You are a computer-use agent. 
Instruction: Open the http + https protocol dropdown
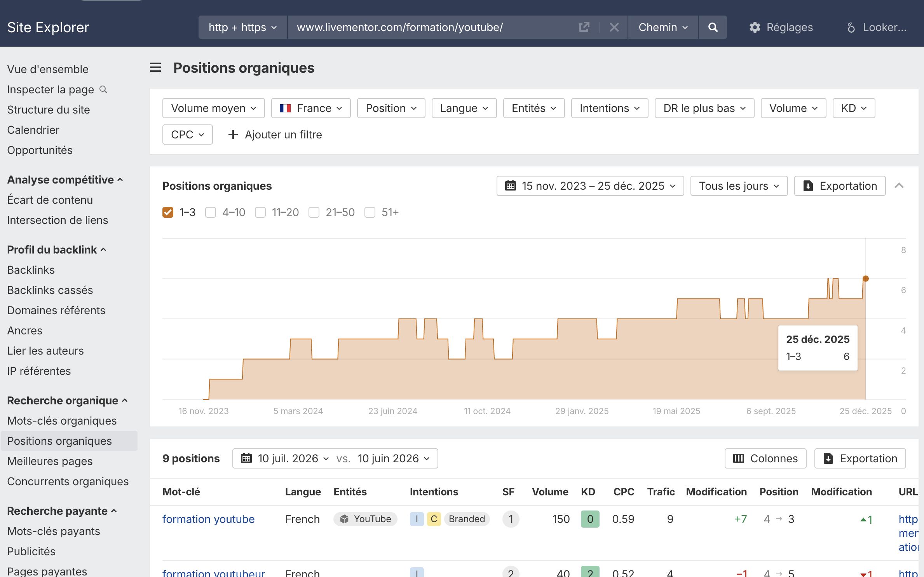coord(243,27)
